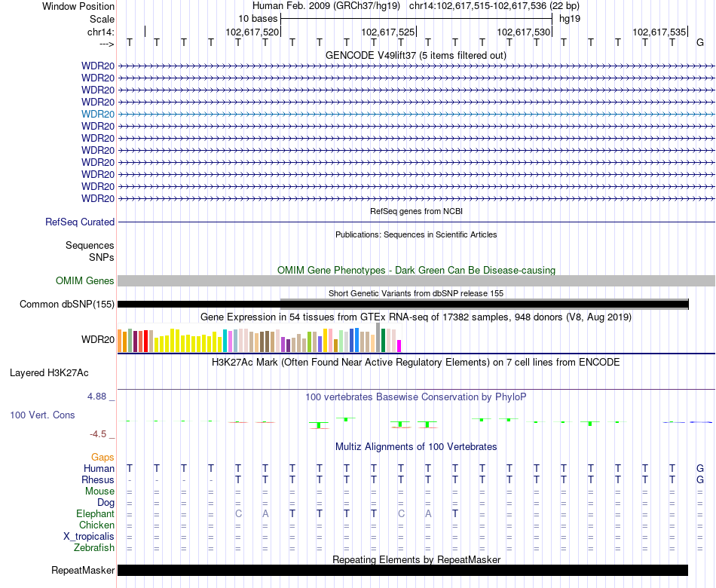This screenshot has width=716, height=588.
Task: Select the light-blue highlighted WDR20 transcript label
Action: 98,115
